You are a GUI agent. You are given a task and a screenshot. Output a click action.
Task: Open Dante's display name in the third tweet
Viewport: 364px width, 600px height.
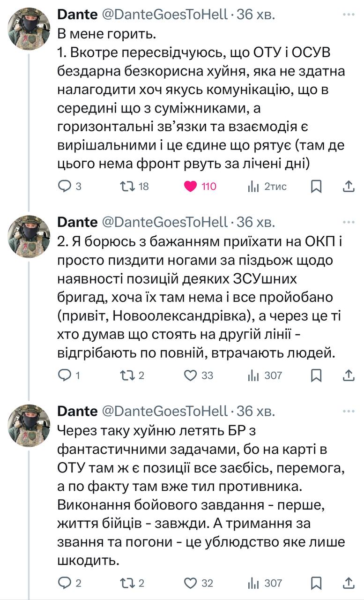(x=77, y=411)
